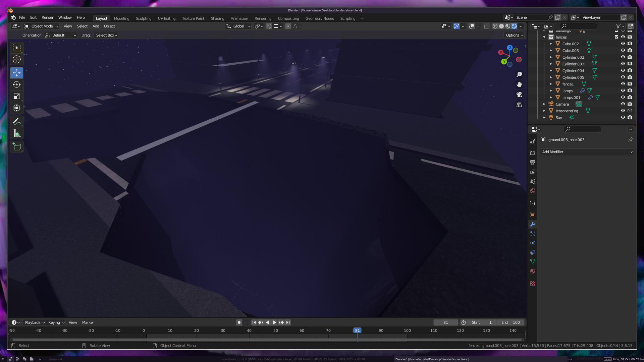The image size is (644, 362).
Task: Select the Annotate tool
Action: point(17,121)
